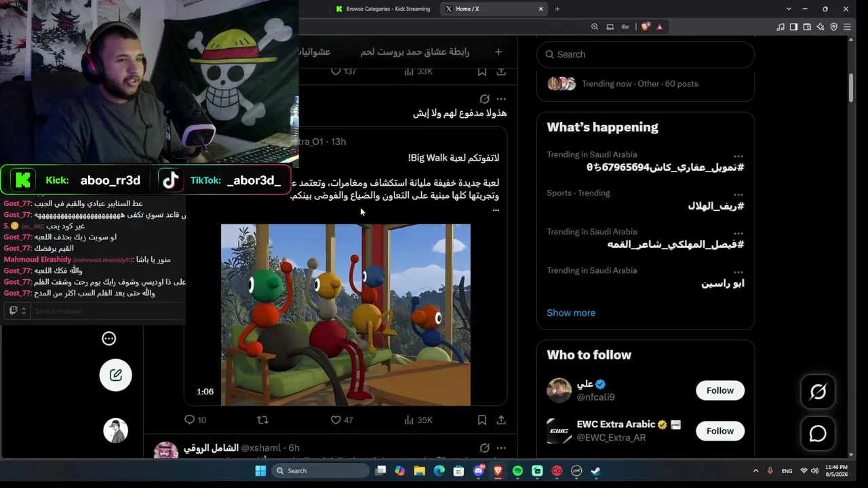Switch to Browse Categories - Kick Streaming tab
The width and height of the screenshot is (868, 488).
click(383, 9)
